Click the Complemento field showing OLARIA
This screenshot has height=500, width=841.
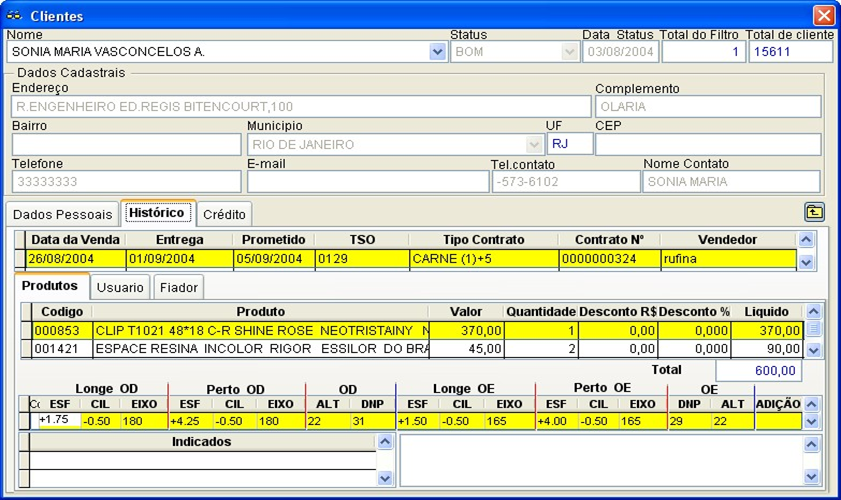[708, 106]
